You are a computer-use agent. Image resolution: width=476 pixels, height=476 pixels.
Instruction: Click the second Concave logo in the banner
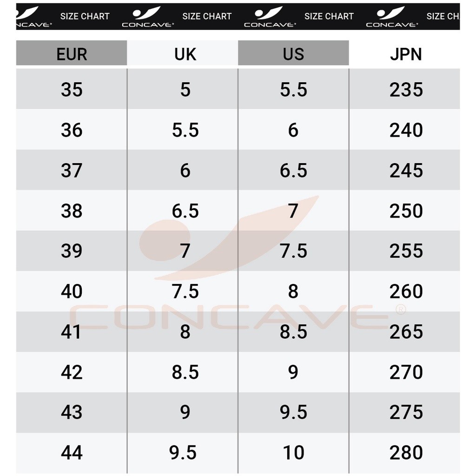[148, 17]
